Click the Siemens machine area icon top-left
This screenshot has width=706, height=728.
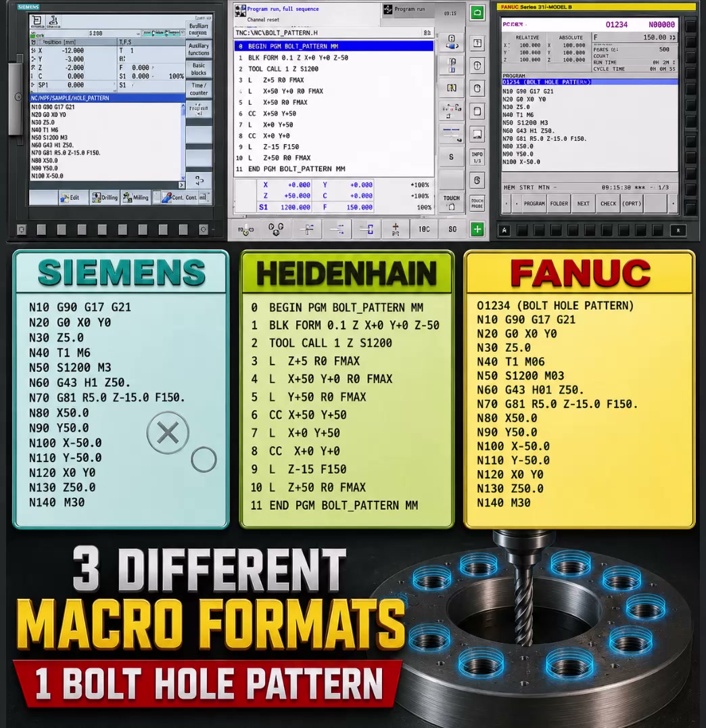[x=37, y=20]
